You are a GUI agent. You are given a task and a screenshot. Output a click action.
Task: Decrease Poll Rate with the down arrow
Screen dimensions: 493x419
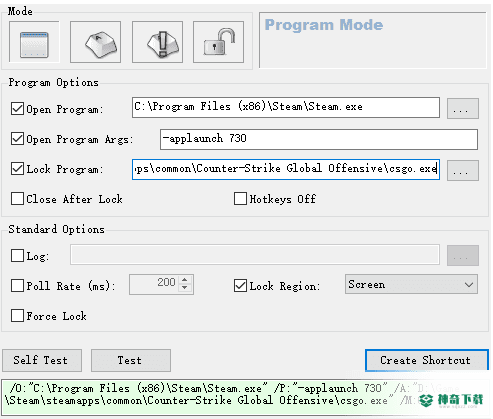tap(185, 288)
